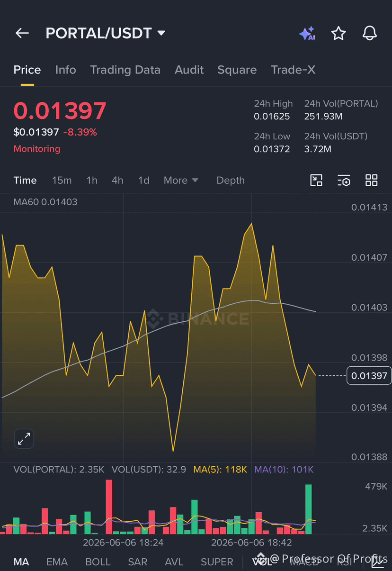The height and width of the screenshot is (571, 392).
Task: Add PORTAL/USDT to favorites star
Action: click(338, 33)
